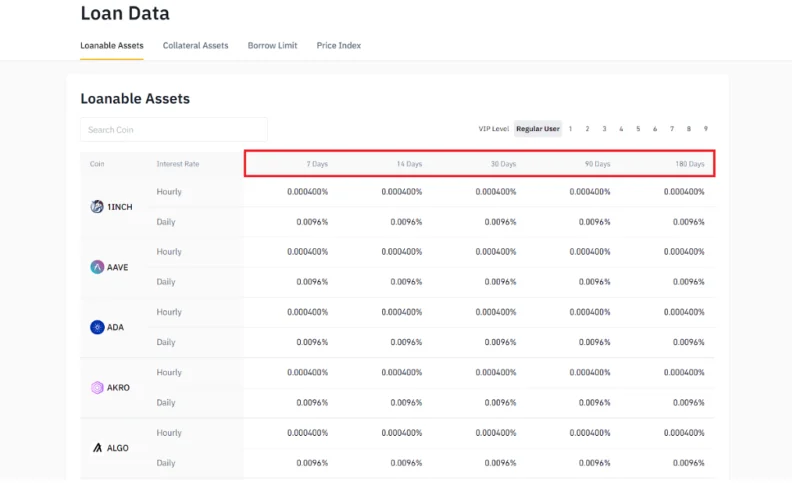
Task: Click the ALGO Daily row label
Action: [166, 463]
